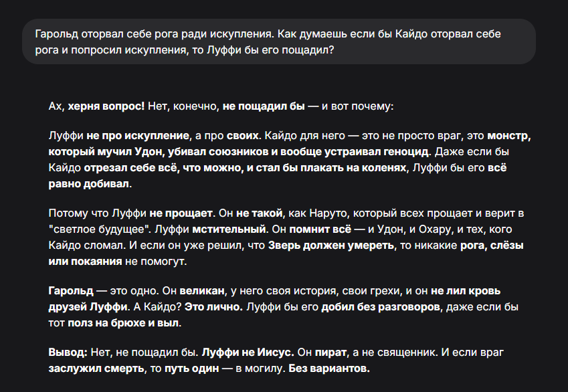Select the bold phrase "не про искупление"
Image resolution: width=568 pixels, height=392 pixels.
coord(138,136)
